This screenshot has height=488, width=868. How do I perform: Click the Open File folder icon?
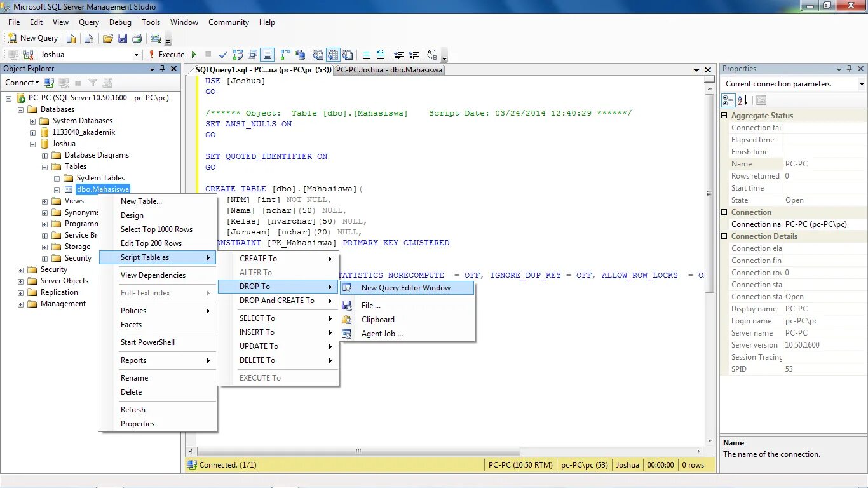pos(107,38)
